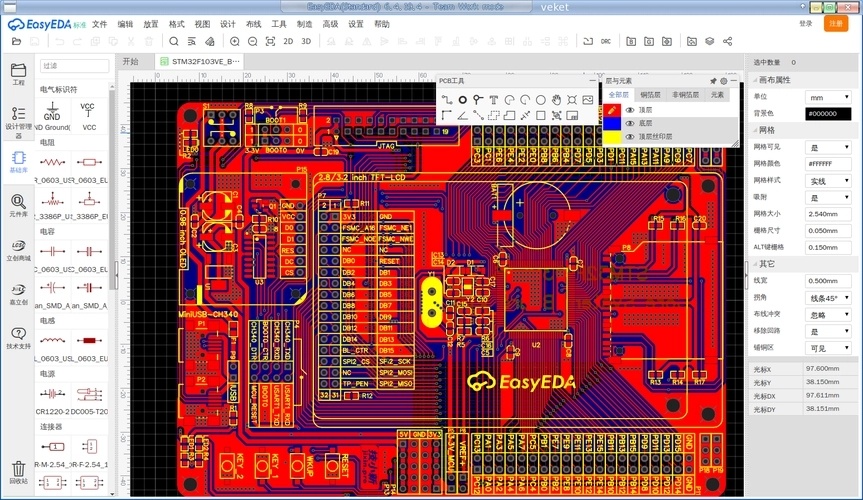Open the folder icon in toolbar
863x500 pixels.
pyautogui.click(x=17, y=41)
